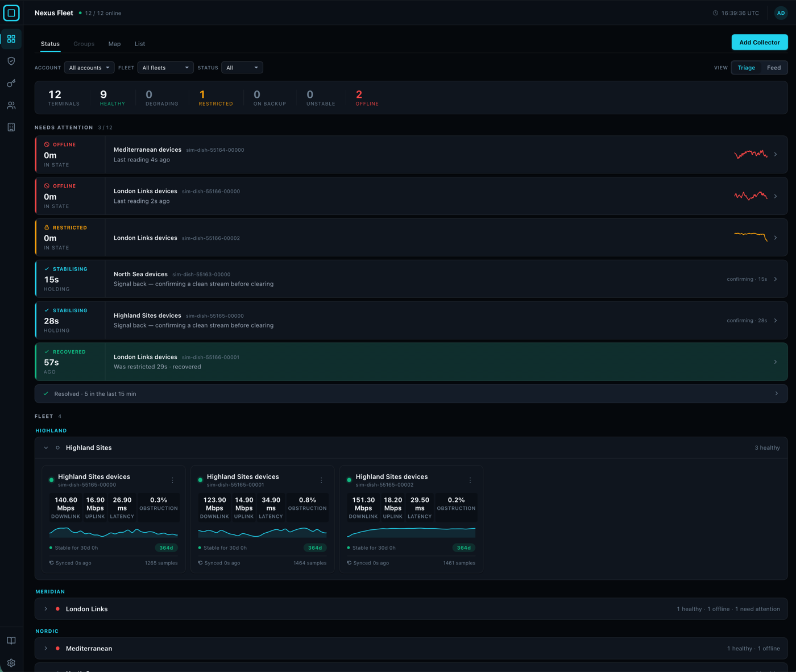Viewport: 796px width, 672px height.
Task: Click the sparkline for sim-dish-55166-00000 row
Action: [x=751, y=196]
